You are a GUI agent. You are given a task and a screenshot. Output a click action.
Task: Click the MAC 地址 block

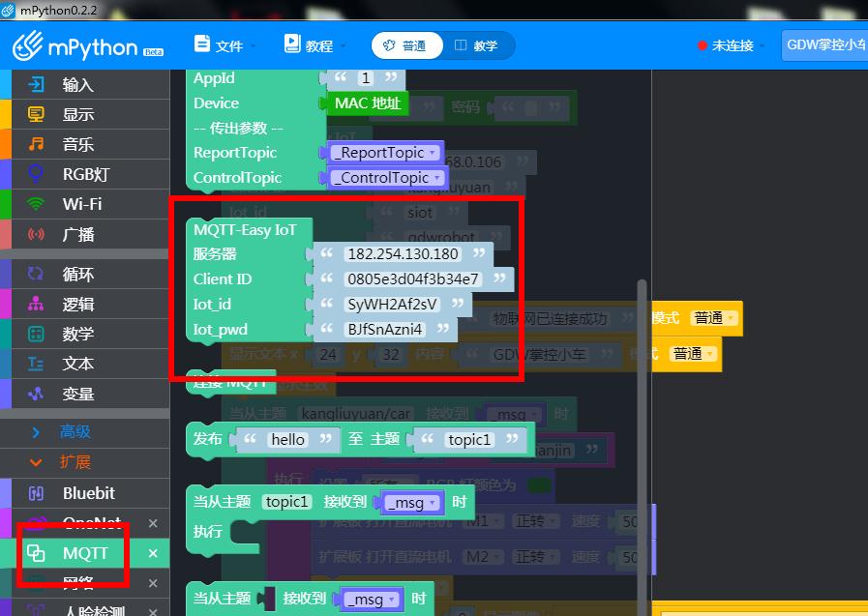pos(368,103)
